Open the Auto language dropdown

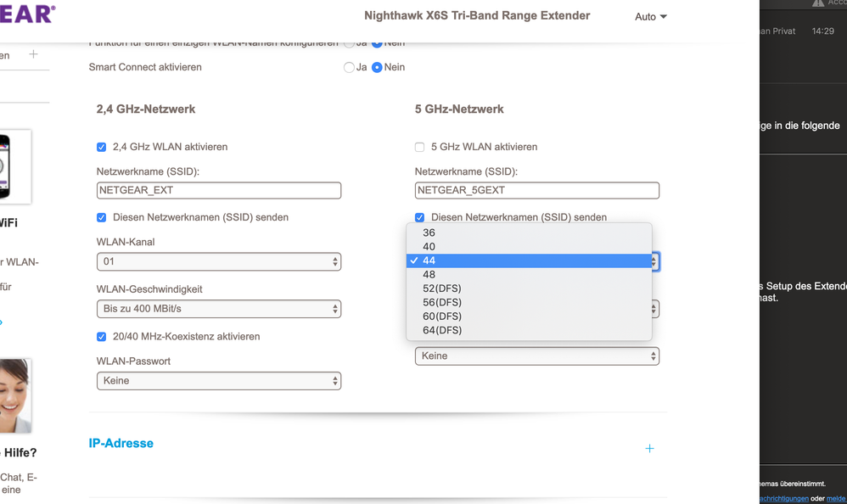click(x=651, y=17)
